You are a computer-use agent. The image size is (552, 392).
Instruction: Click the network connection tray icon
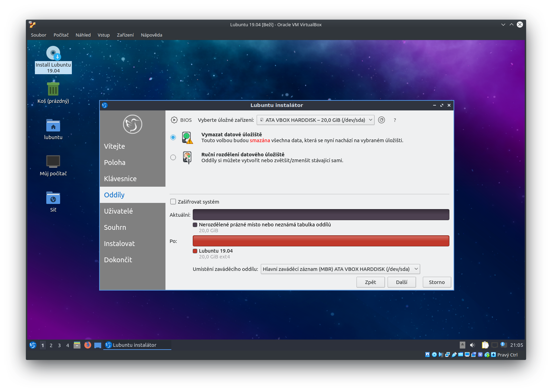pyautogui.click(x=495, y=345)
